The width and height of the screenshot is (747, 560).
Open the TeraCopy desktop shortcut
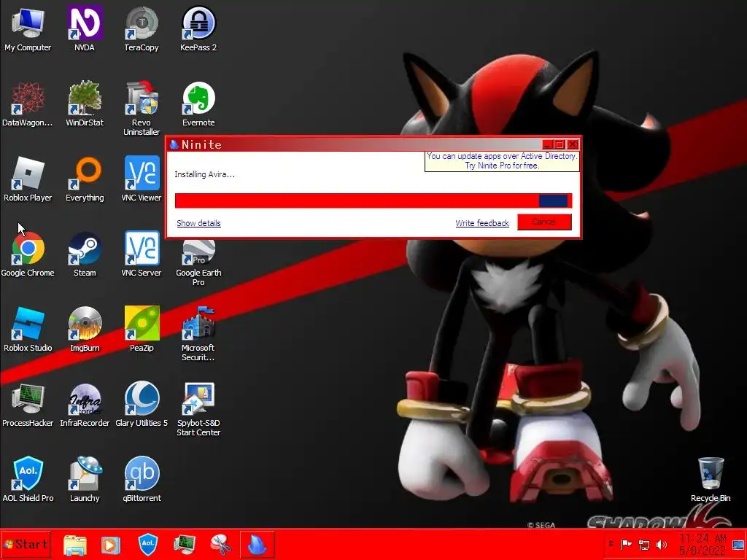click(142, 28)
